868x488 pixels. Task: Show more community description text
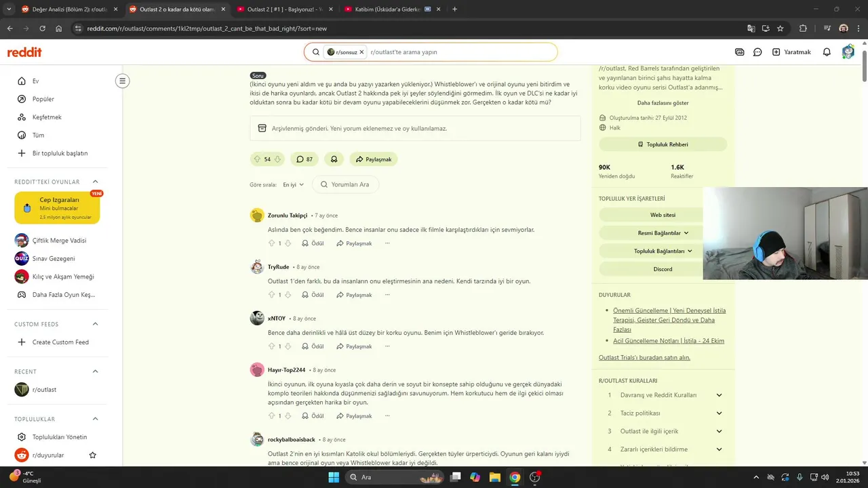[x=663, y=103]
